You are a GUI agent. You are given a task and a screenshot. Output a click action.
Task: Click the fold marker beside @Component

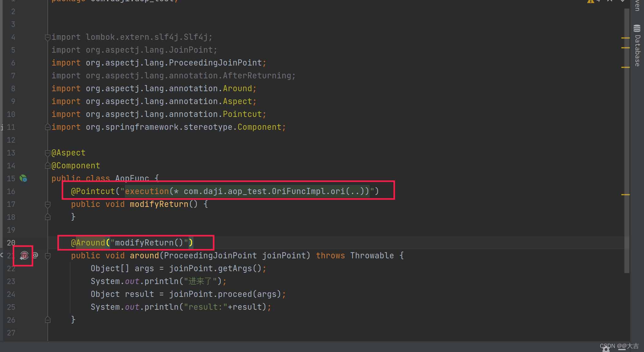47,166
